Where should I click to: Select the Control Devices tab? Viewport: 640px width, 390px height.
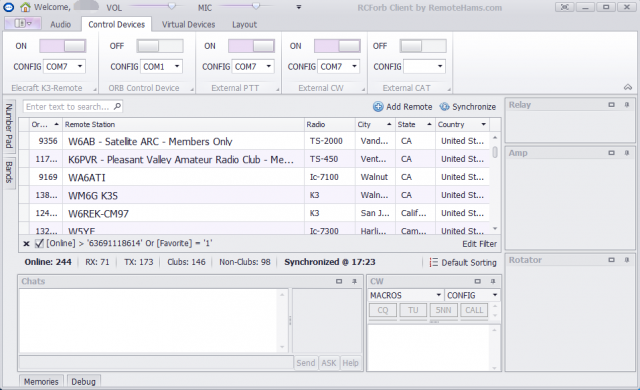pos(116,24)
